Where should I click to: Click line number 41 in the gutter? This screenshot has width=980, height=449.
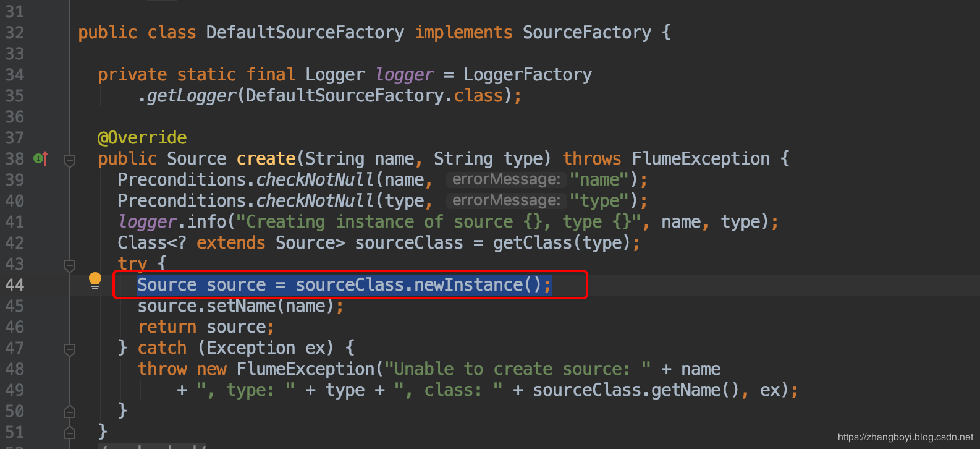coord(15,222)
